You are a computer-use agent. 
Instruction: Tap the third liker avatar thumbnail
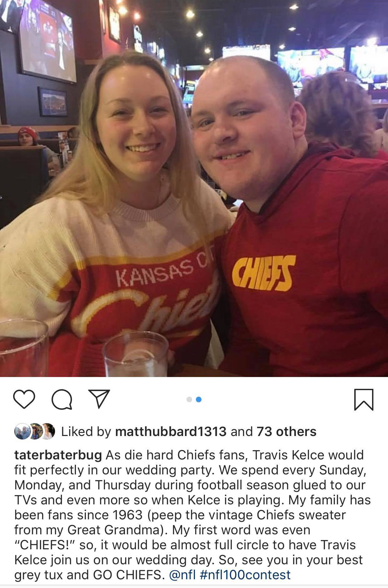(x=48, y=431)
